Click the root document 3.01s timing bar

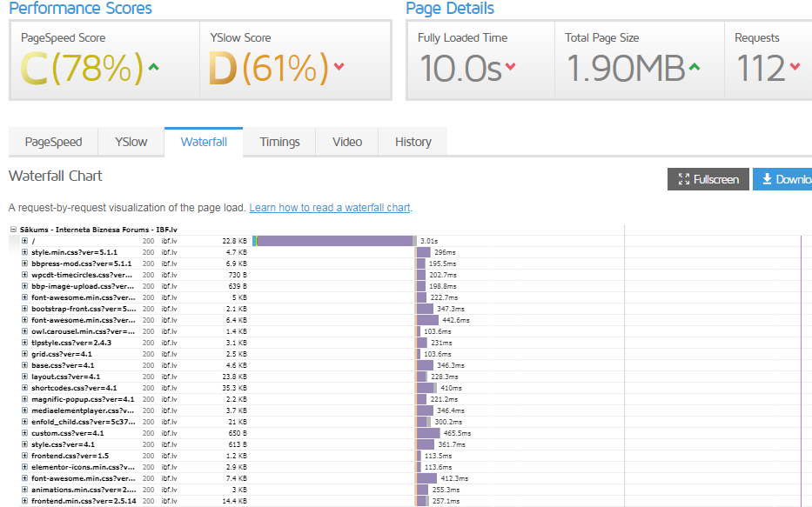coord(335,241)
